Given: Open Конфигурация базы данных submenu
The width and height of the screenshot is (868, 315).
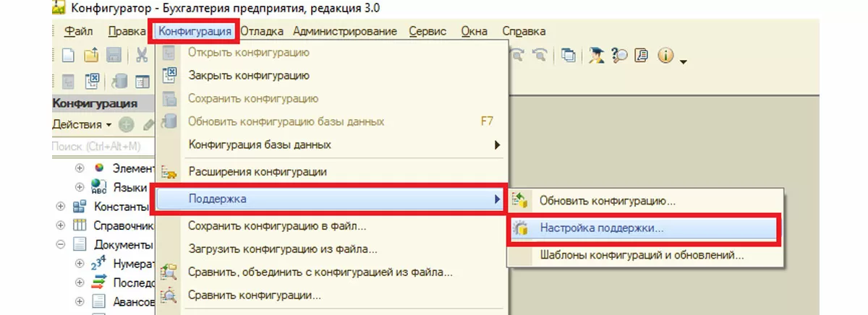Looking at the screenshot, I should [x=331, y=144].
